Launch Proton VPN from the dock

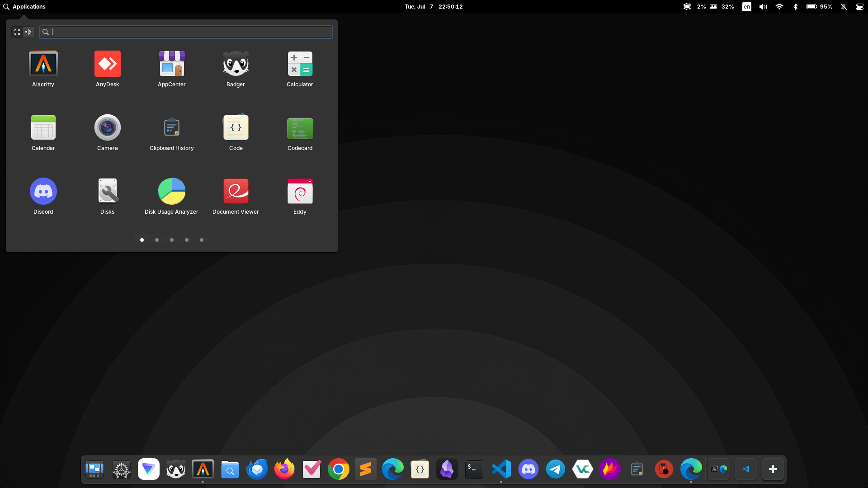click(x=149, y=469)
